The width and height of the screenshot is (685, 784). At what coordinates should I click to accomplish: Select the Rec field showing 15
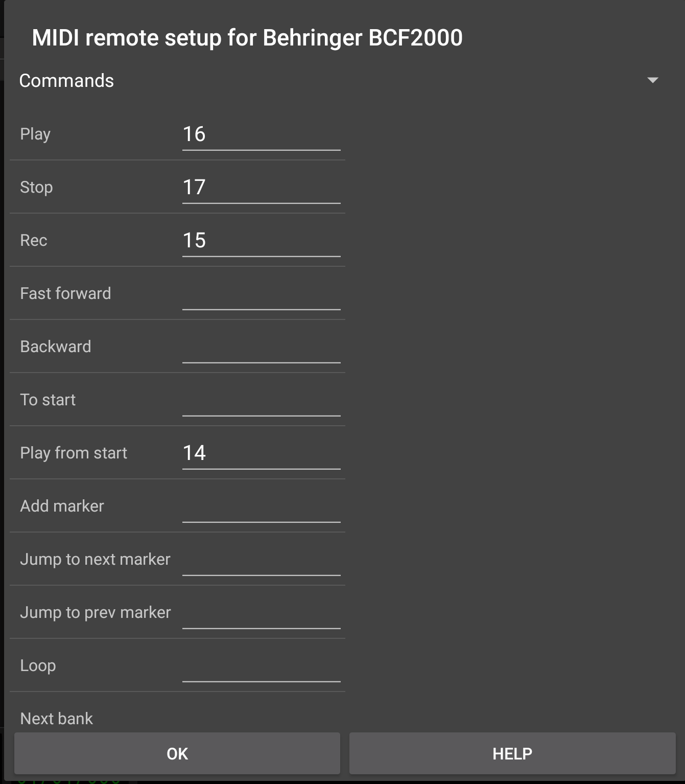[261, 241]
